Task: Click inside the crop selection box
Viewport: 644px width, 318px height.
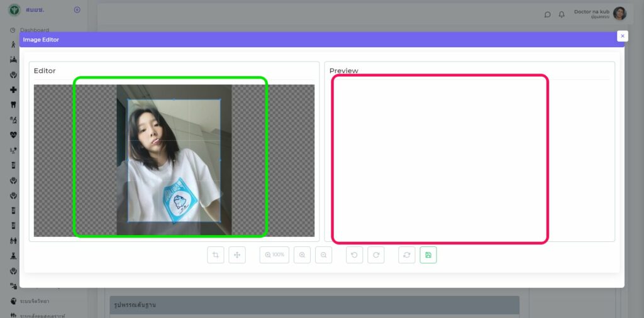Action: [174, 160]
